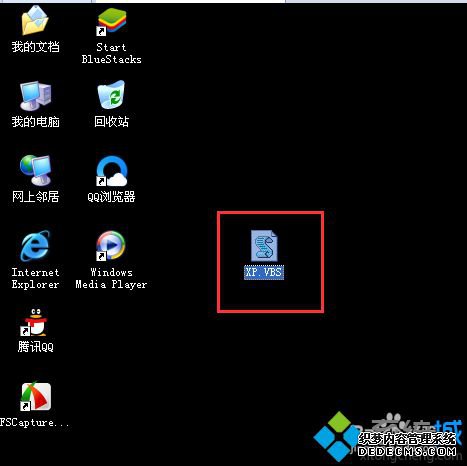Select the Windows Media Player shortcut icon
The width and height of the screenshot is (467, 466).
click(111, 246)
